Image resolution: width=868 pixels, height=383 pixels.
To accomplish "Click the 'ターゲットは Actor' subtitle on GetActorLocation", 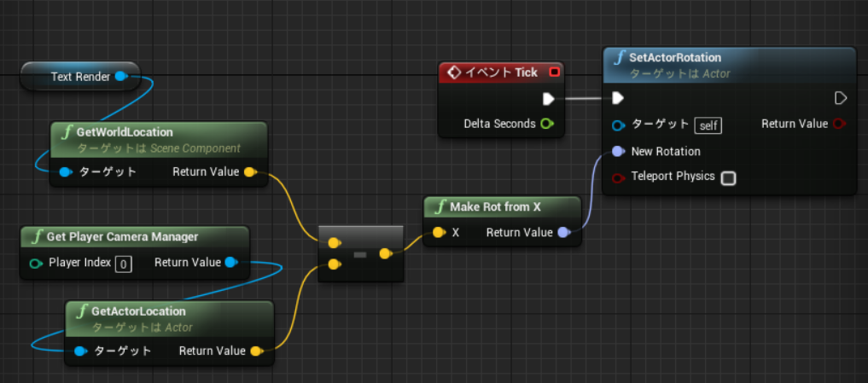I will pyautogui.click(x=142, y=328).
